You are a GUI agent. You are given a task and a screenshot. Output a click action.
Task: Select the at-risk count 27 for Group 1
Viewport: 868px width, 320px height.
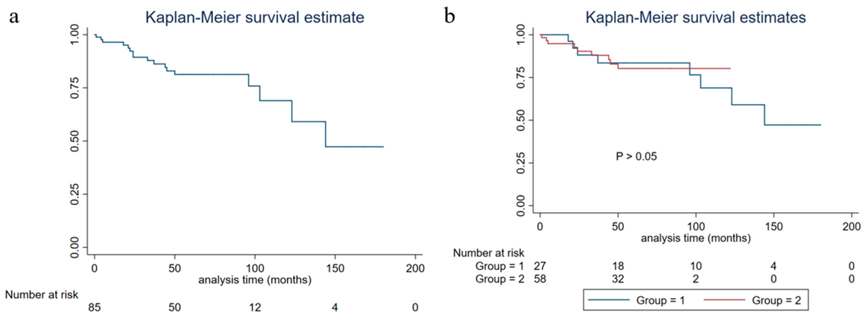tap(540, 266)
